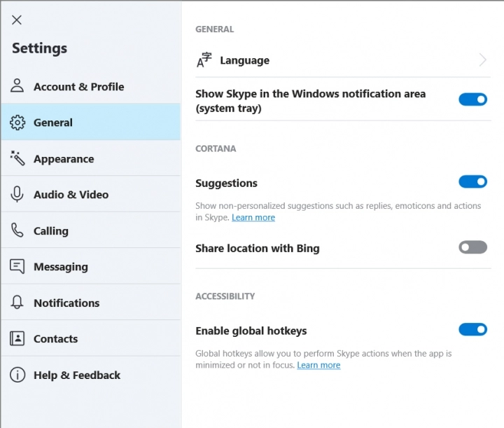Screen dimensions: 504x428
Task: Click the ACCESSIBILITY section heading
Action: coord(225,296)
